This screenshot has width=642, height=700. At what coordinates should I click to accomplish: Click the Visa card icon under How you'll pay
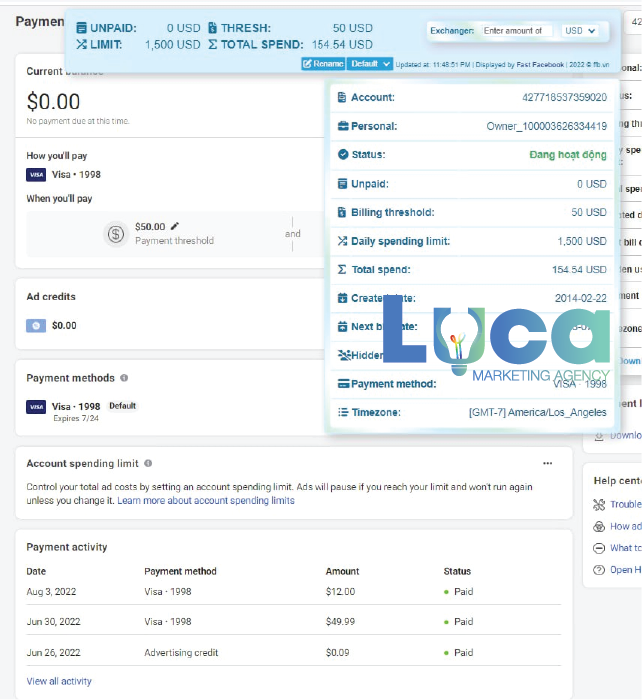coord(36,175)
